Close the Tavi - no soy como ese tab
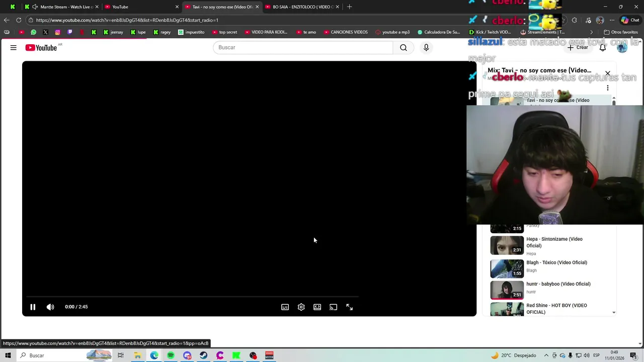 (257, 7)
